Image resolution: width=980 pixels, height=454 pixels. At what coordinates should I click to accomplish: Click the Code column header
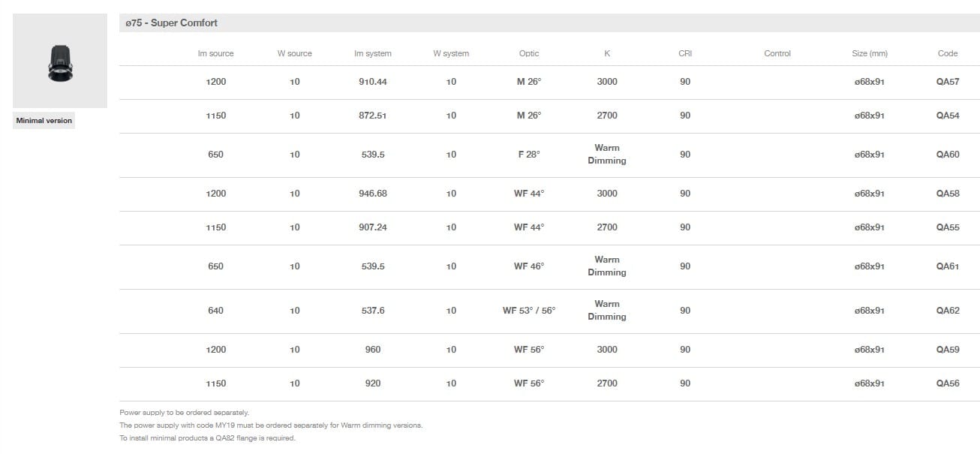(x=948, y=54)
